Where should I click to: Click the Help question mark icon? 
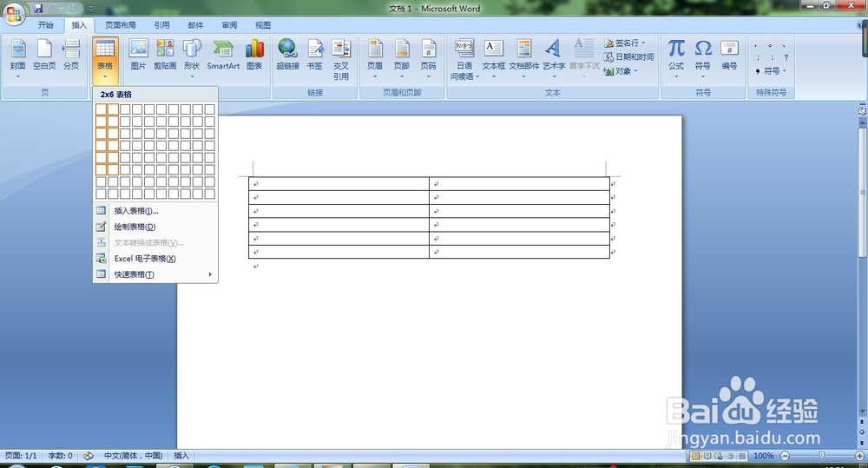pos(863,25)
